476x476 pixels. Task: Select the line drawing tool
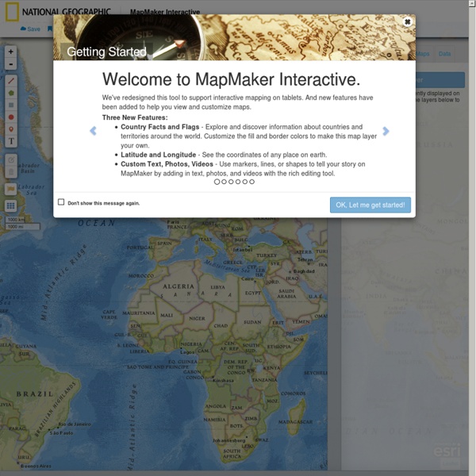(11, 81)
